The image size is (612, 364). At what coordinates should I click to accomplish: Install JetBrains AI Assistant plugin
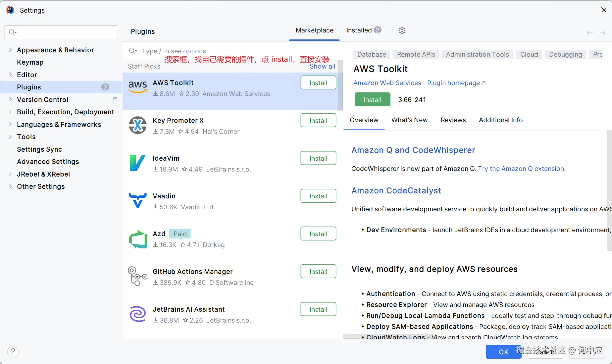click(x=318, y=309)
